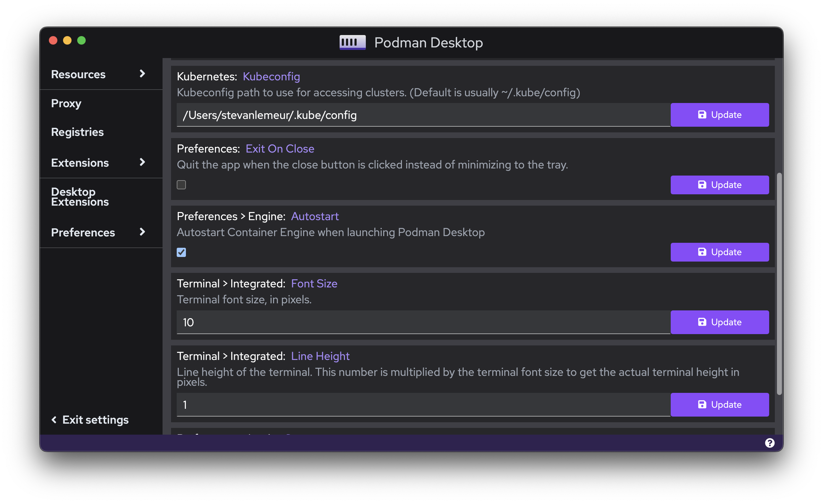Click the Kubeconfig path input field
Screen dimensions: 823x504
[423, 115]
